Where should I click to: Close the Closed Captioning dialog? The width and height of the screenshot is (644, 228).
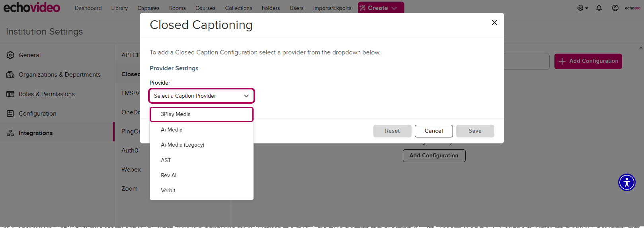click(x=494, y=23)
